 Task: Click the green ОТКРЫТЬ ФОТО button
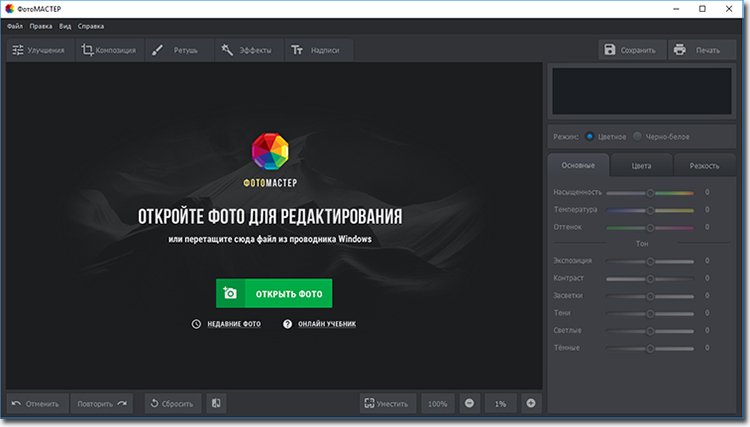tap(274, 293)
